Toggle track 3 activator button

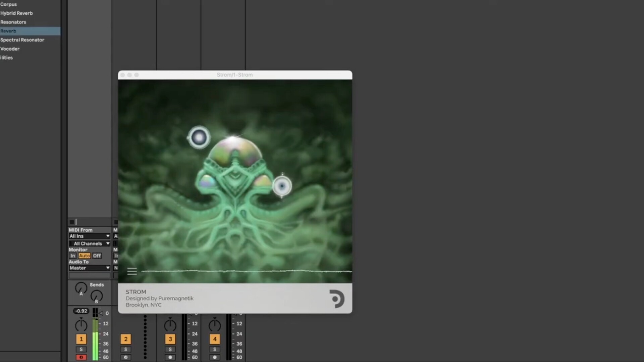pyautogui.click(x=170, y=339)
